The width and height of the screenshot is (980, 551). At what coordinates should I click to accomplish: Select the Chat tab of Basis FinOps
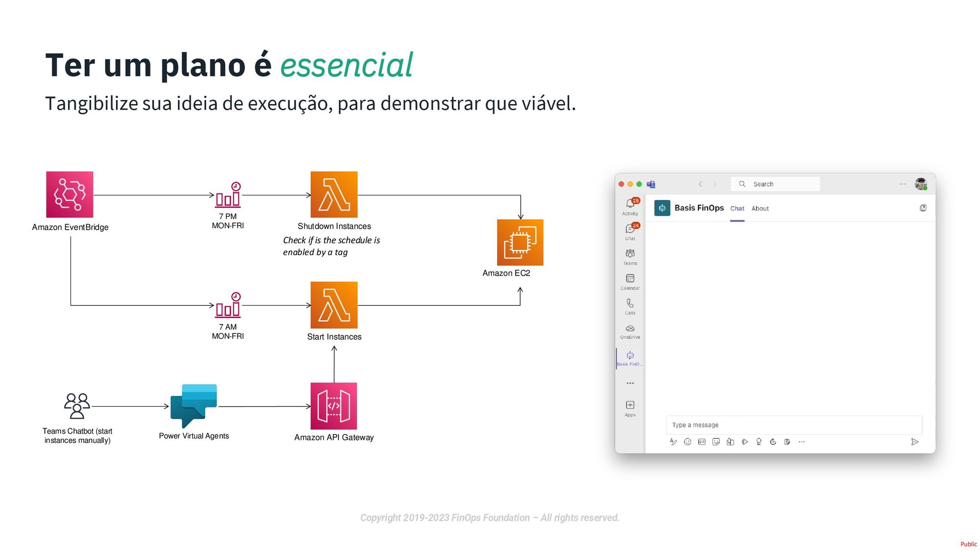pyautogui.click(x=737, y=209)
